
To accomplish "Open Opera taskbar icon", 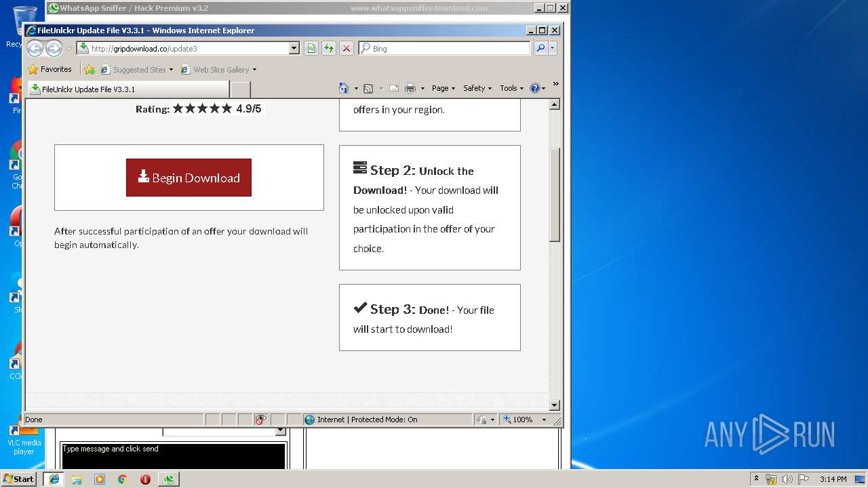I will point(145,479).
